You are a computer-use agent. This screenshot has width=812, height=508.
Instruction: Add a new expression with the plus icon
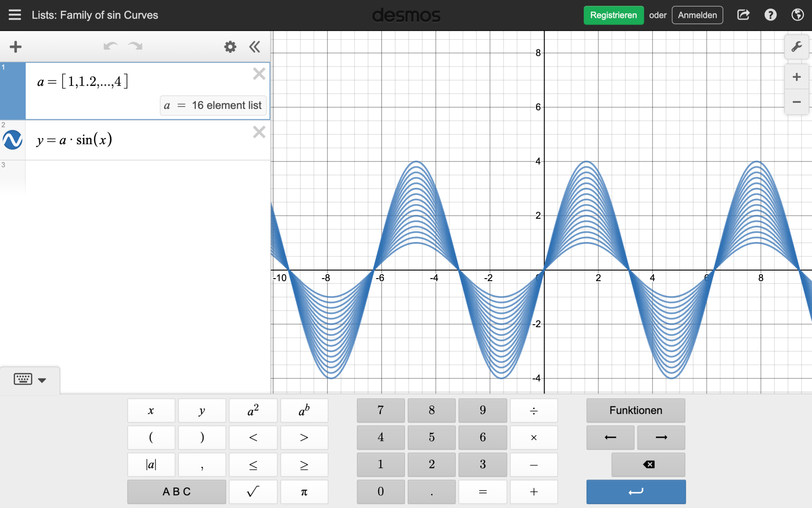[x=16, y=47]
